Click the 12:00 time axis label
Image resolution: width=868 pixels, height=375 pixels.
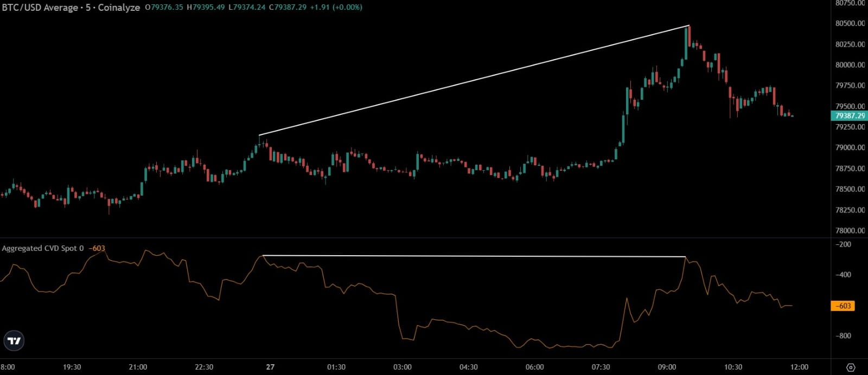pyautogui.click(x=800, y=367)
